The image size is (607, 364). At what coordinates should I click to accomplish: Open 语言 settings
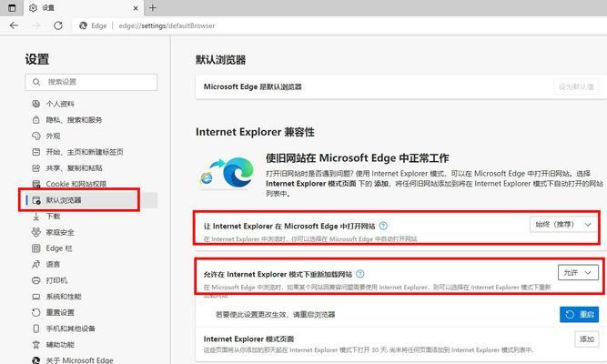[x=53, y=265]
